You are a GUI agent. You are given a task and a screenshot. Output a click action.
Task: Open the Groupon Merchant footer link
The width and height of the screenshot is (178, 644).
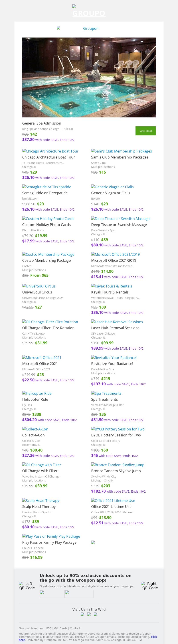click(x=31, y=628)
